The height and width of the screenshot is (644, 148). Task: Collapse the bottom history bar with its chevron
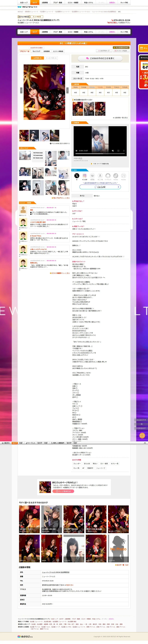pyautogui.click(x=145, y=443)
